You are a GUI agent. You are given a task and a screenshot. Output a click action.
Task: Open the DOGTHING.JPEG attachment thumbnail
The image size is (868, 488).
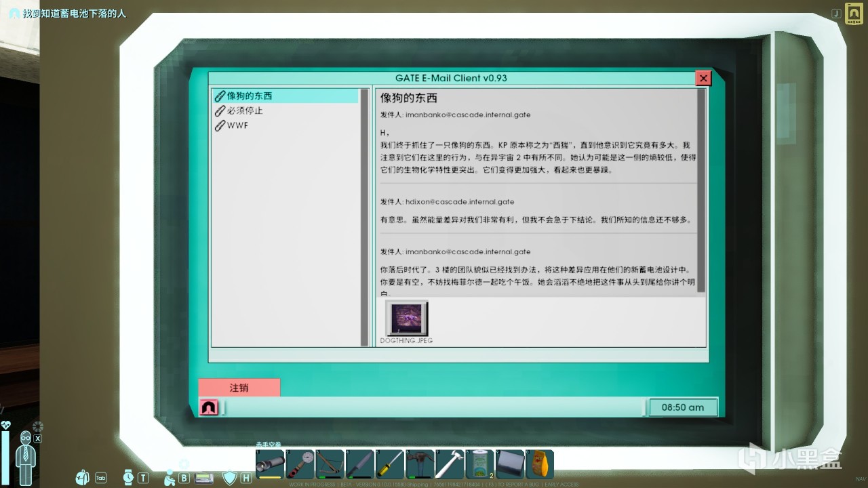pyautogui.click(x=407, y=319)
